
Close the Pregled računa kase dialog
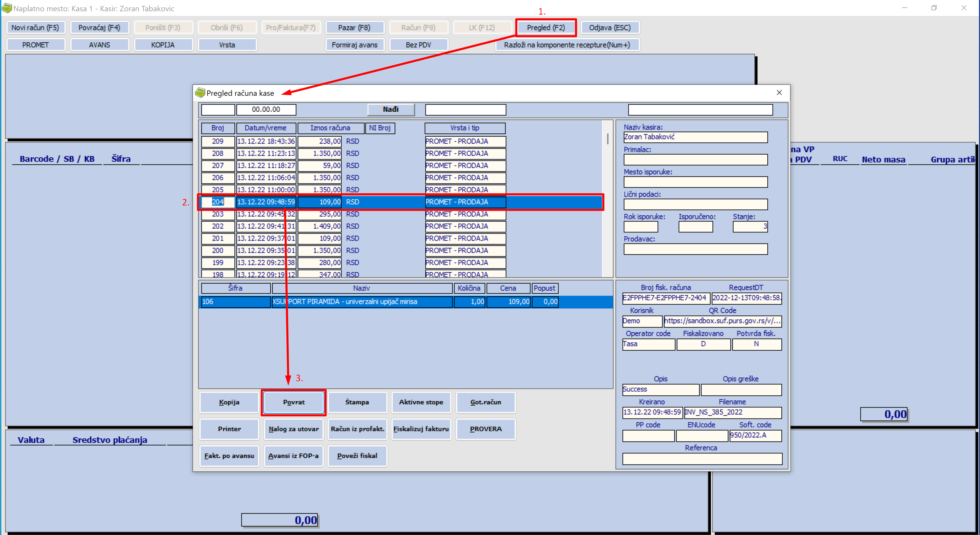click(779, 92)
